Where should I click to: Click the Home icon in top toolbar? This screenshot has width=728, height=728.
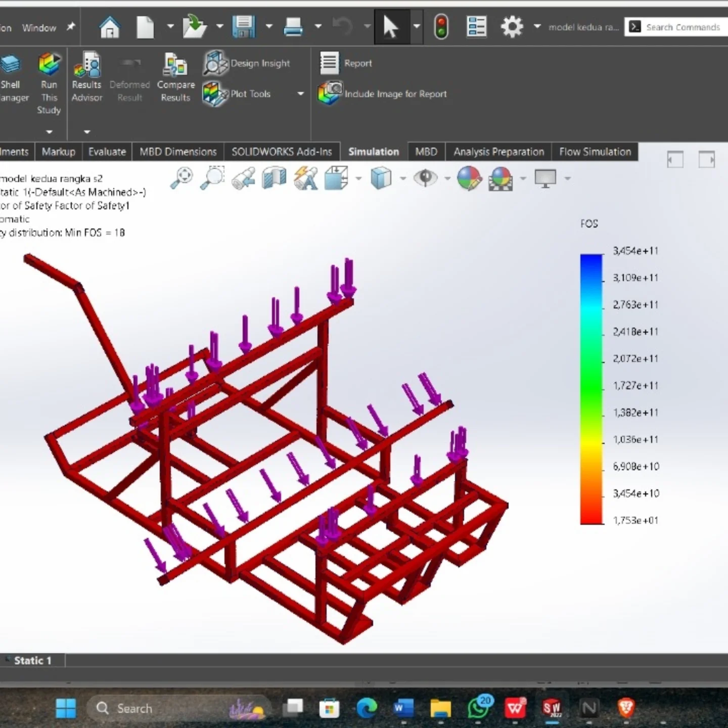109,27
